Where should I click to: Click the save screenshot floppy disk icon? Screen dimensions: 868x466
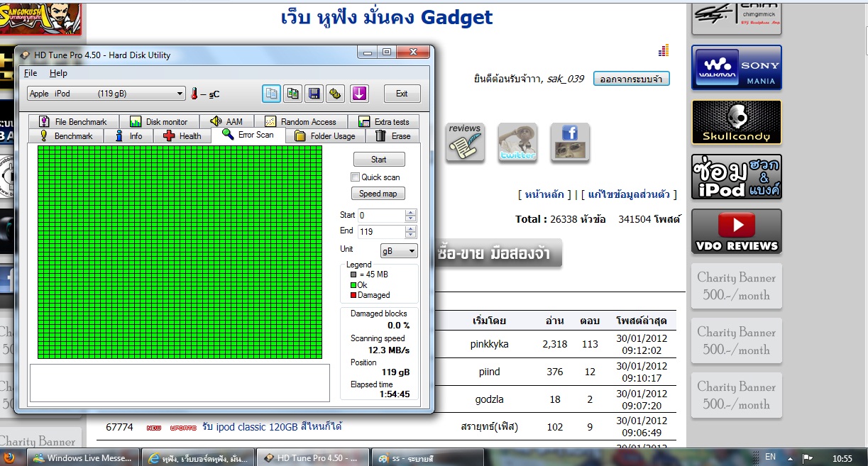pos(313,94)
